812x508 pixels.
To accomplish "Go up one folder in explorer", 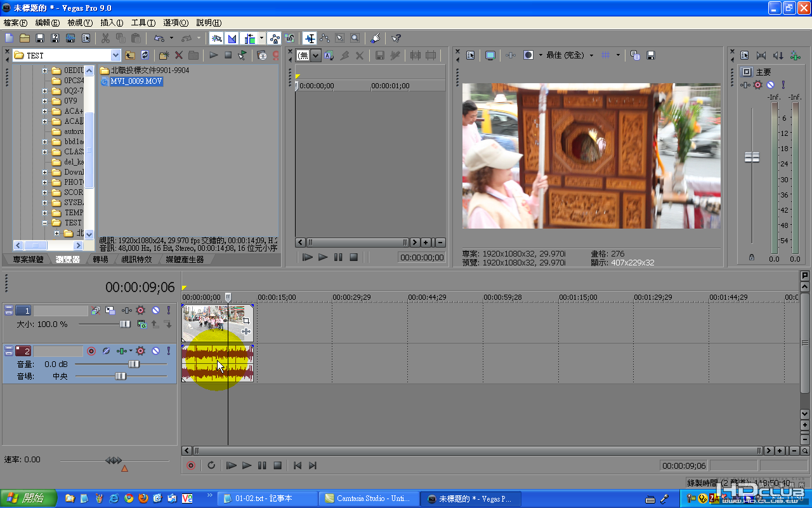I will [x=129, y=55].
